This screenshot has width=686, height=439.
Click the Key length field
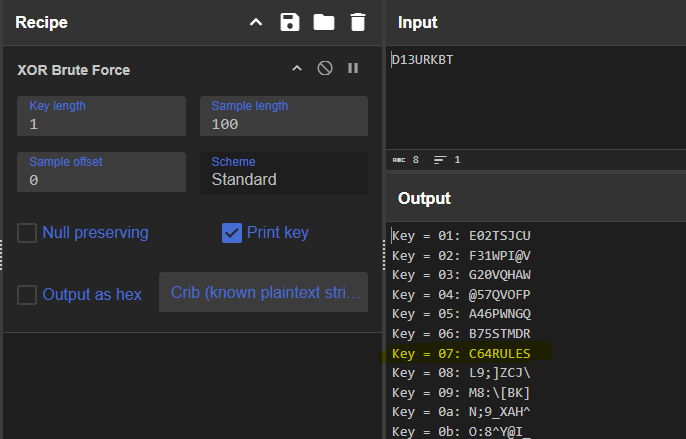pos(102,117)
